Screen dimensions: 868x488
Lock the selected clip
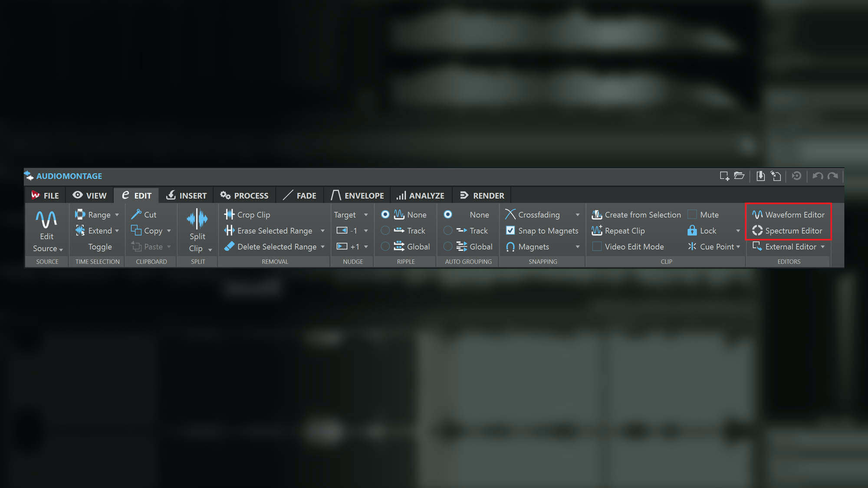[702, 230]
